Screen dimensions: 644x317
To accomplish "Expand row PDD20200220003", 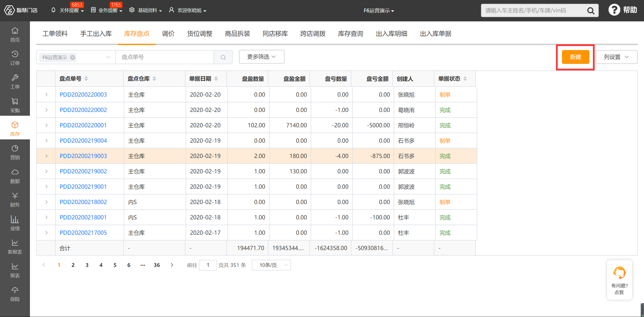I will [x=46, y=95].
